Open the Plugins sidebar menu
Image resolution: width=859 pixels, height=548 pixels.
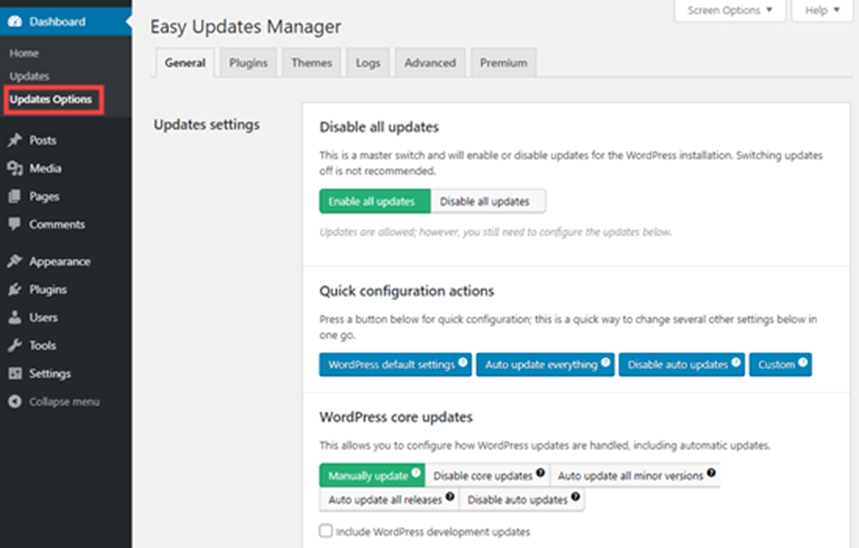coord(66,289)
